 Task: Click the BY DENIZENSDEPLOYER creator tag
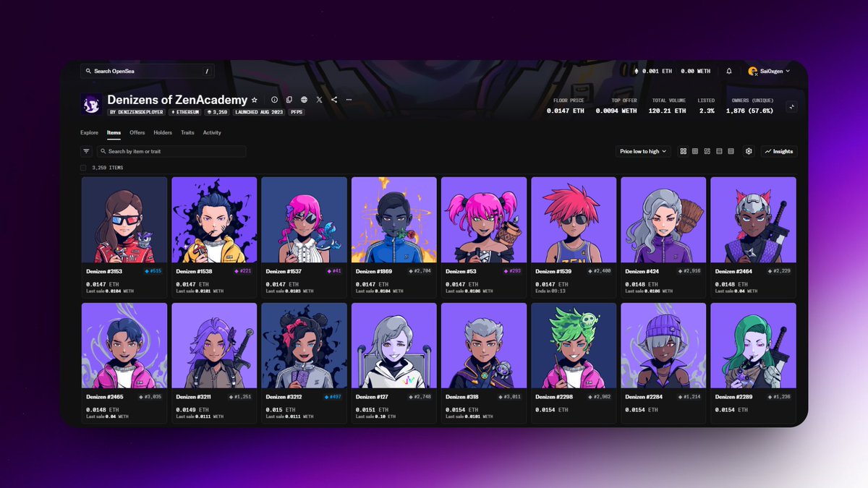(x=136, y=113)
